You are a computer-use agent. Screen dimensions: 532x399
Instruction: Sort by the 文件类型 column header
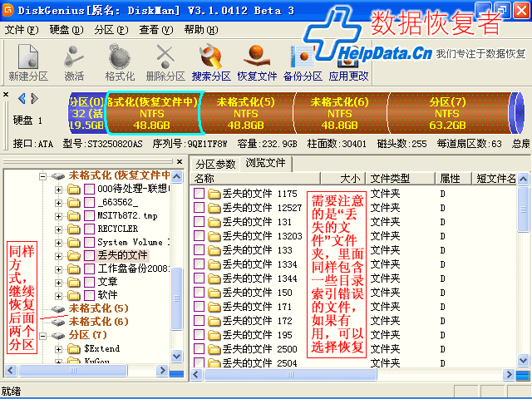click(401, 179)
